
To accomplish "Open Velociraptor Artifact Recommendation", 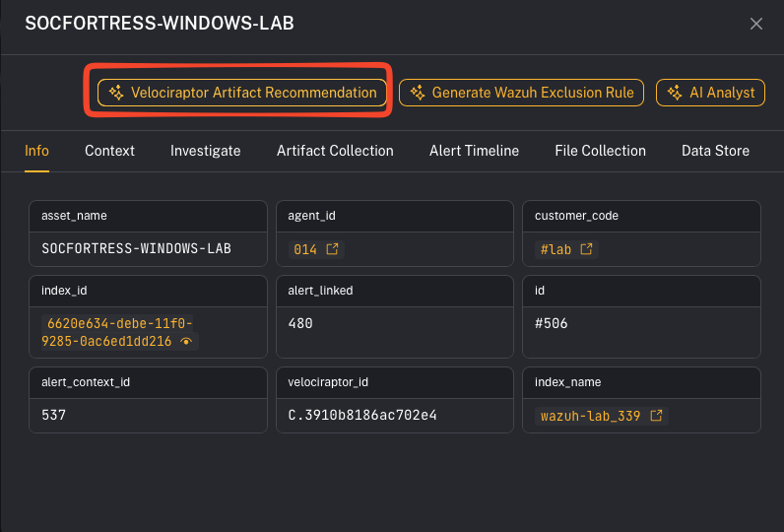I will 242,93.
